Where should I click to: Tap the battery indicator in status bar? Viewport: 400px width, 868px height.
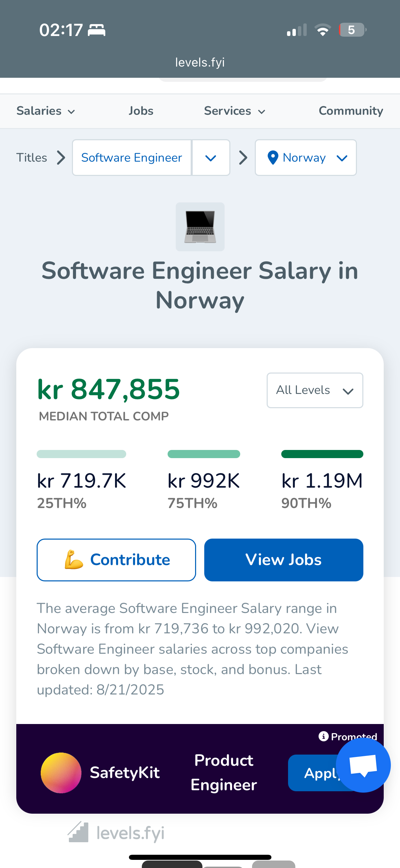352,30
